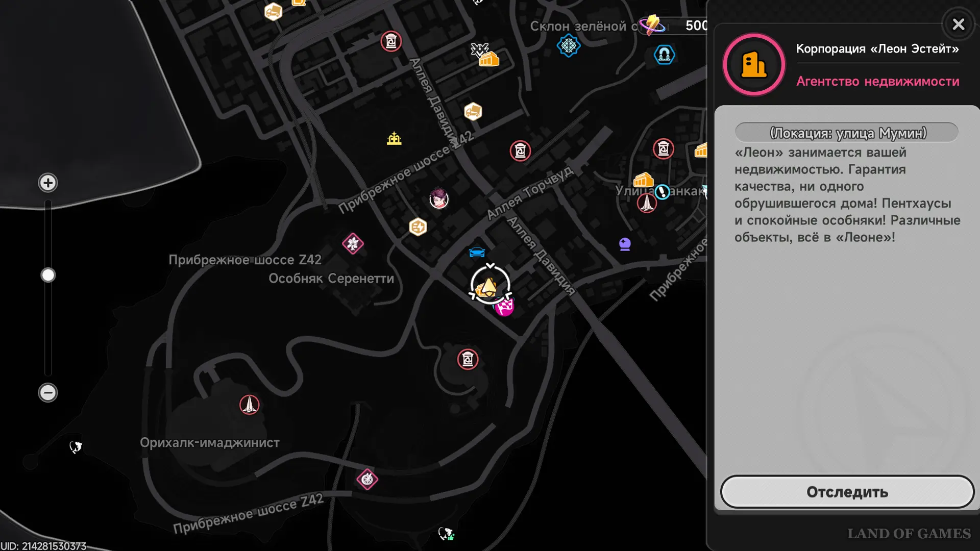The height and width of the screenshot is (551, 980).
Task: Click the Отследить track button
Action: [847, 492]
